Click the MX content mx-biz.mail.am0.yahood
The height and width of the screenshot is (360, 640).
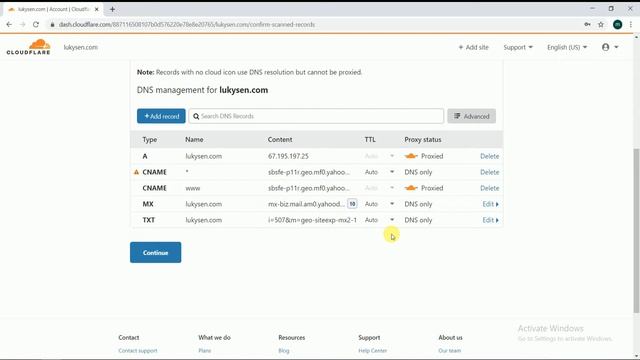[x=307, y=204]
